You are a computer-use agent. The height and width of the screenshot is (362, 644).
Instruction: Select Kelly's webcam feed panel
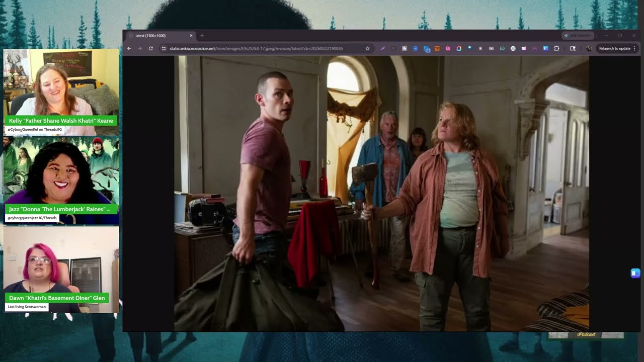(61, 92)
